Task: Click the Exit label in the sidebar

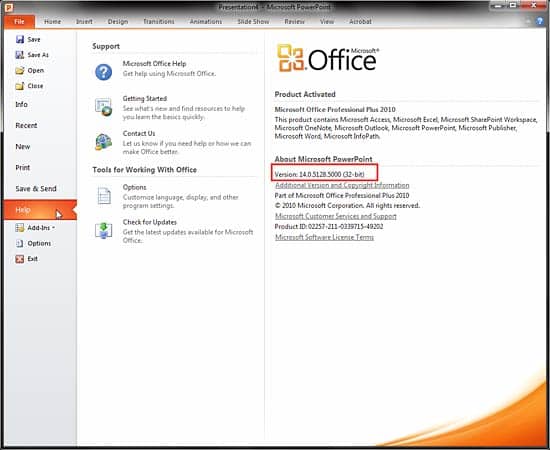Action: click(33, 259)
